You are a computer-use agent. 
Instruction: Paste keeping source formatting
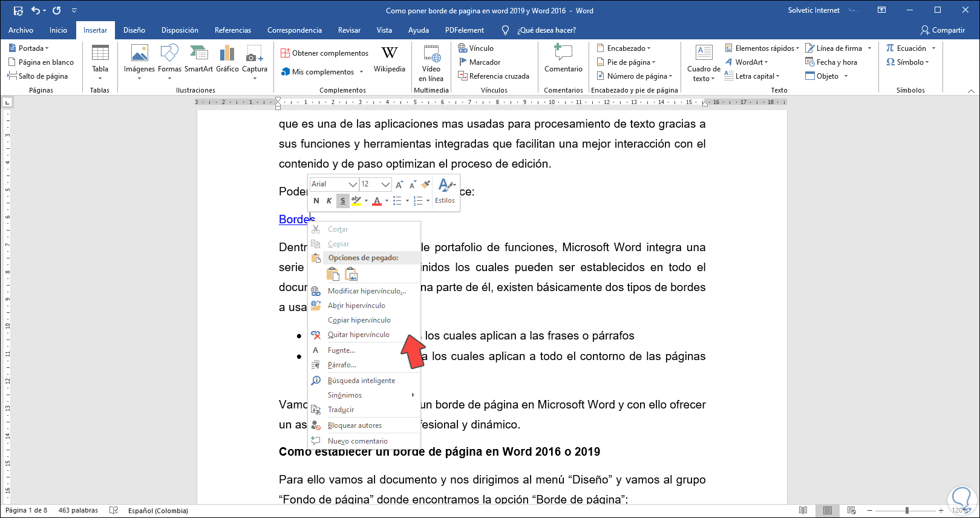pos(333,274)
